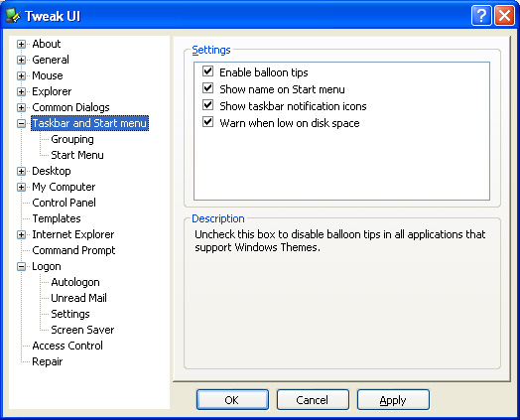The width and height of the screenshot is (520, 420).
Task: Collapse the Logon tree node
Action: (21, 267)
